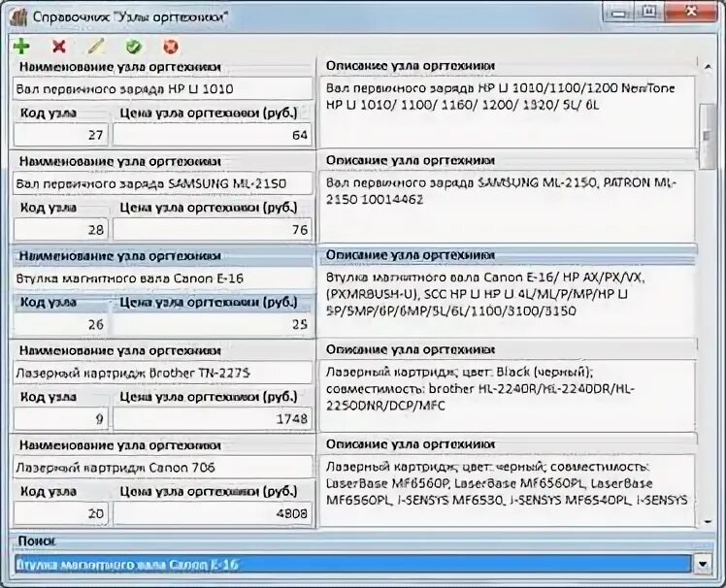Click price field with value 64

(213, 135)
